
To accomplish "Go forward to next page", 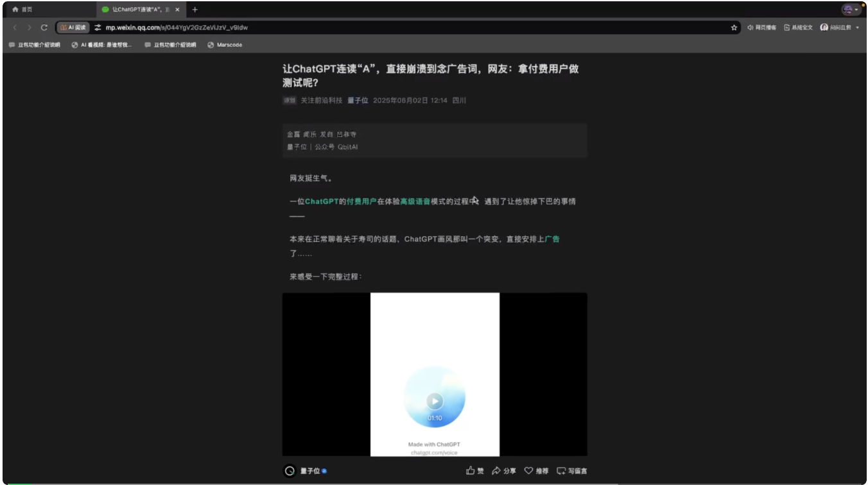I will [x=29, y=28].
